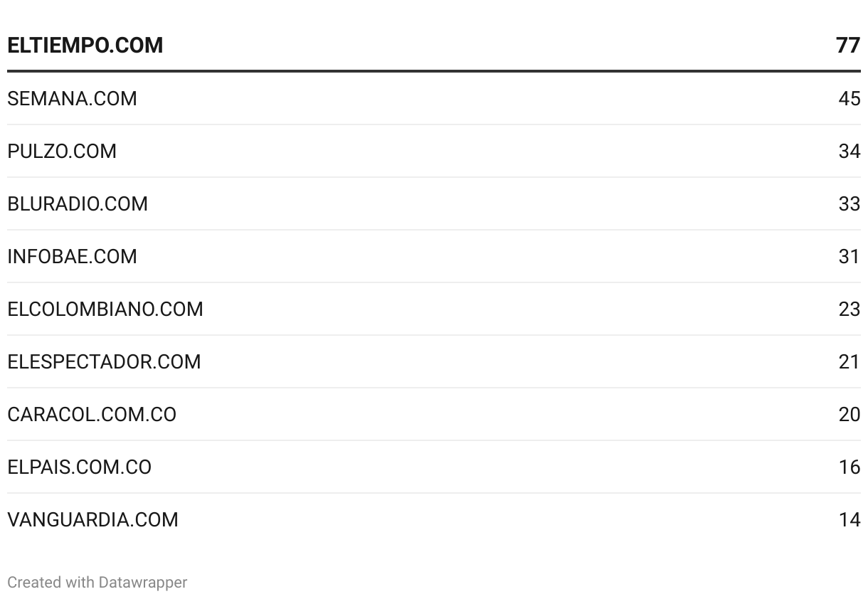Viewport: 868px width, 599px height.
Task: Click the number 33 beside BLURADIO.COM
Action: (x=850, y=203)
